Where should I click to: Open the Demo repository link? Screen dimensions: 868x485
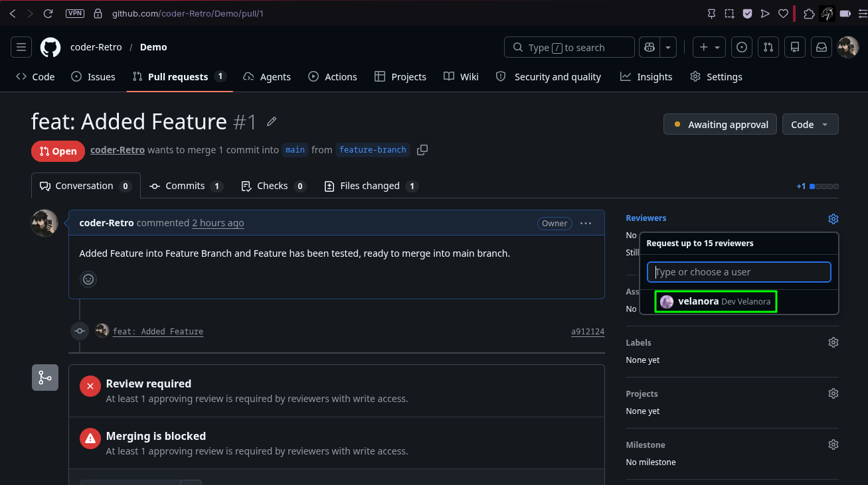(x=153, y=47)
